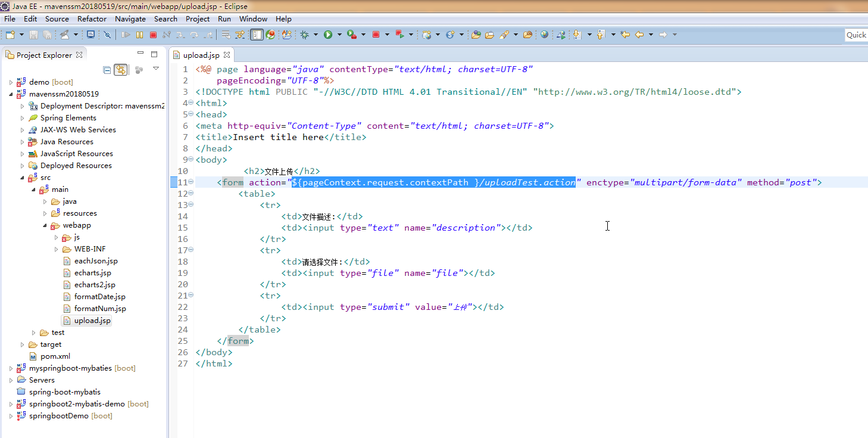
Task: Open the Window menu
Action: pyautogui.click(x=254, y=18)
